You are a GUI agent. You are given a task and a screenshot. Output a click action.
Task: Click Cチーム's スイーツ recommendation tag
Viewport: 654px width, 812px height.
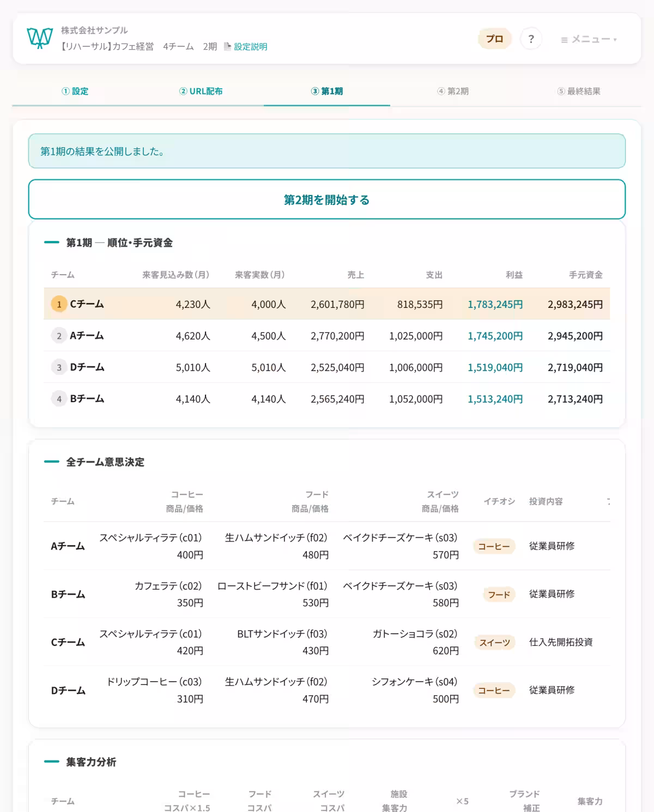tap(494, 643)
